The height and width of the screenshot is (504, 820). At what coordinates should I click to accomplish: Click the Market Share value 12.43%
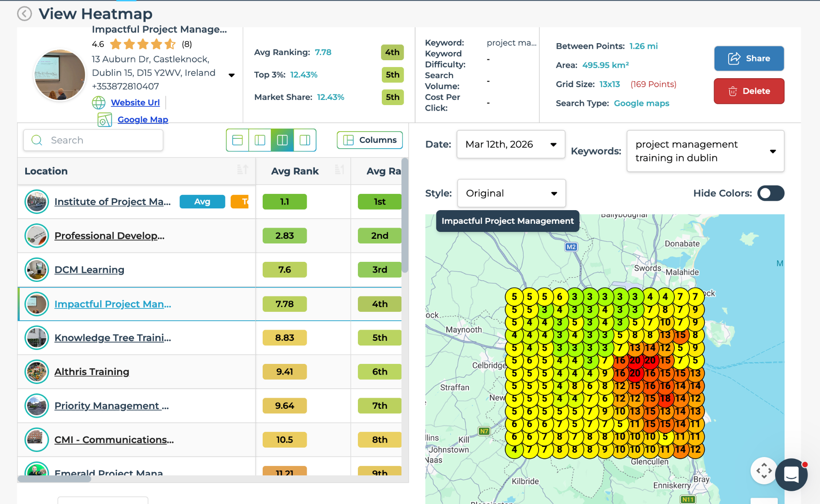(x=331, y=97)
